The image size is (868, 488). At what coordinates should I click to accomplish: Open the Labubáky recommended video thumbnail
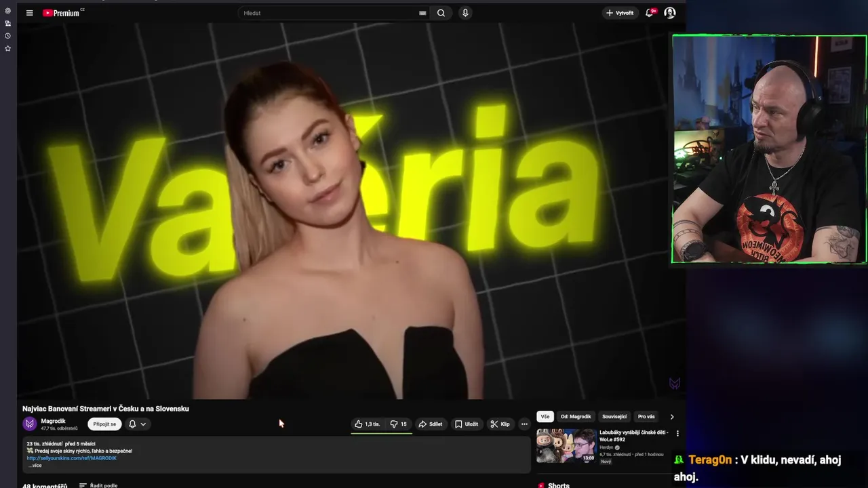coord(566,446)
